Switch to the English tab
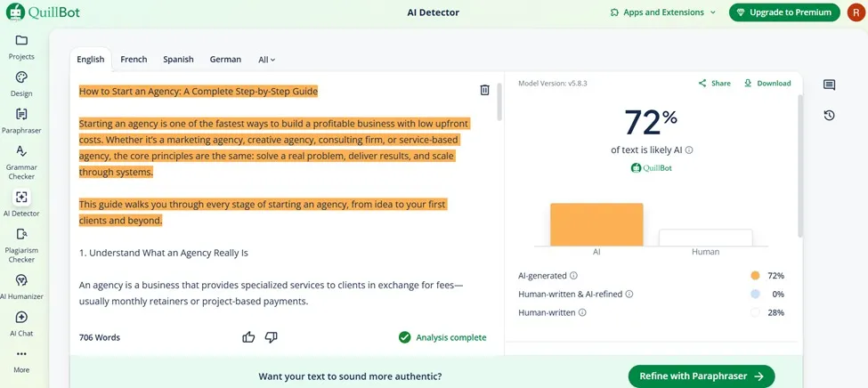Image resolution: width=868 pixels, height=388 pixels. [x=90, y=60]
